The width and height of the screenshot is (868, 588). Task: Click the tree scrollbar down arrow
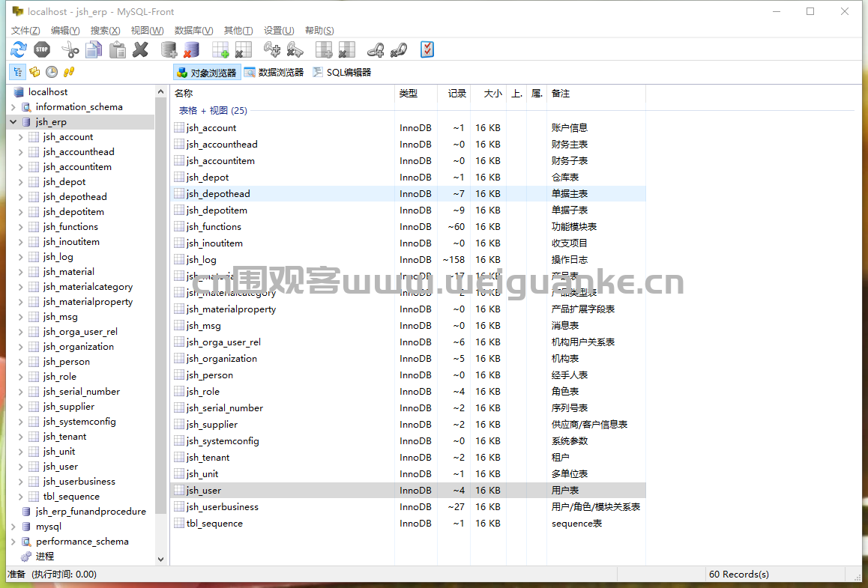point(160,560)
